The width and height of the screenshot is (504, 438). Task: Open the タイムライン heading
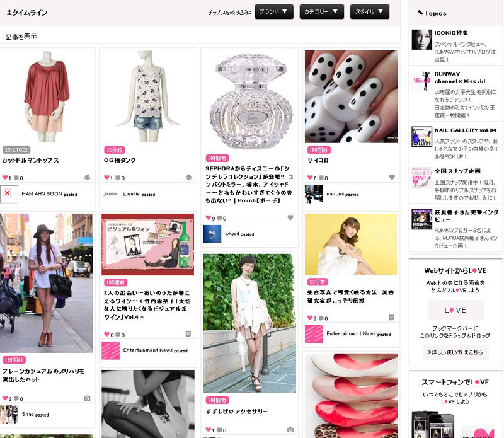(27, 13)
